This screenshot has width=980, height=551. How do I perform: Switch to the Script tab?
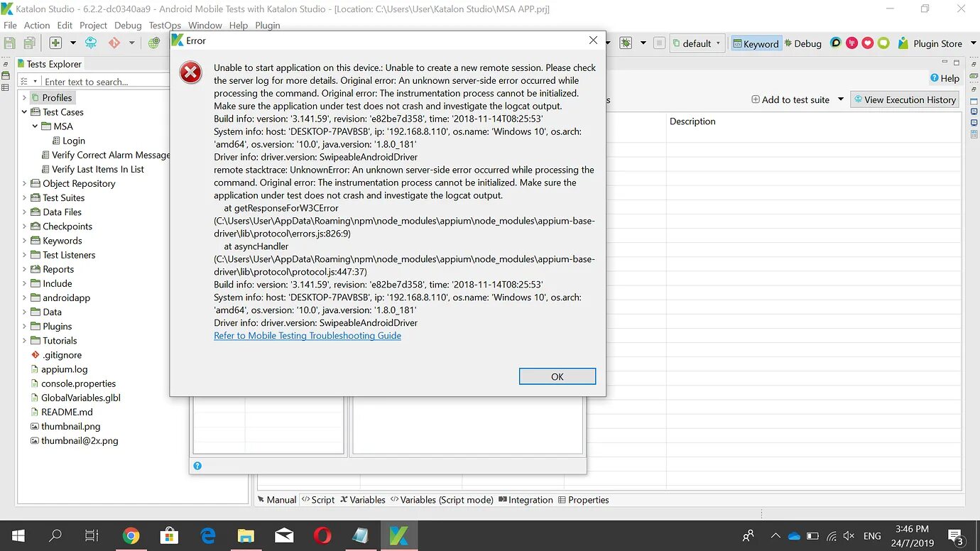[x=318, y=500]
